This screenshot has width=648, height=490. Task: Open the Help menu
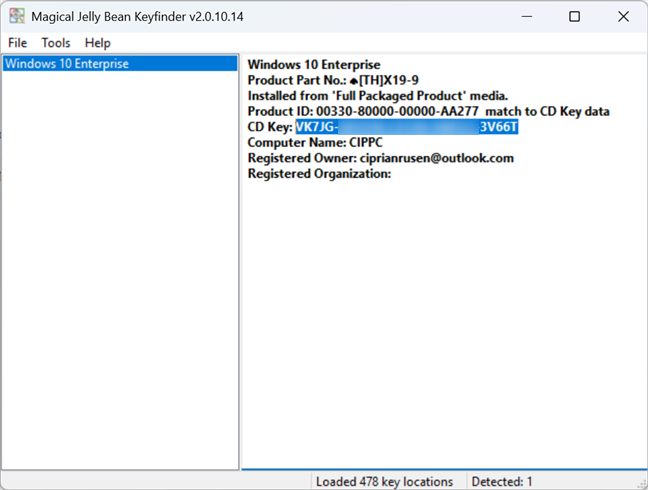coord(98,43)
